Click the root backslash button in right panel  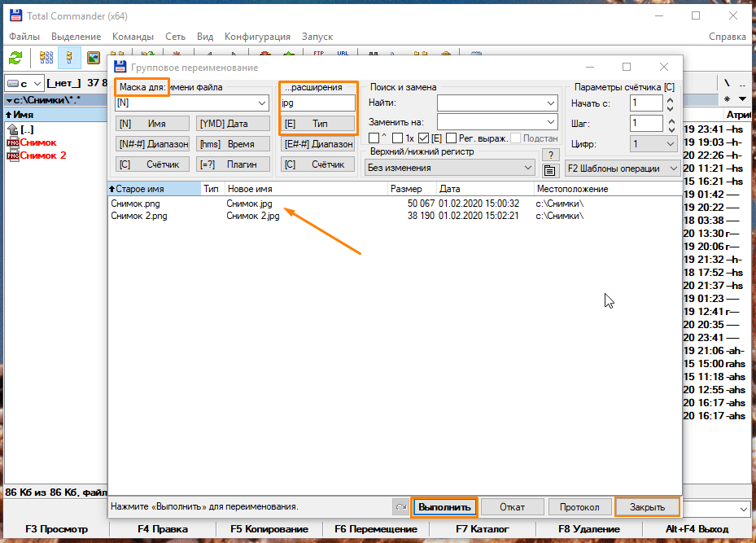click(727, 83)
